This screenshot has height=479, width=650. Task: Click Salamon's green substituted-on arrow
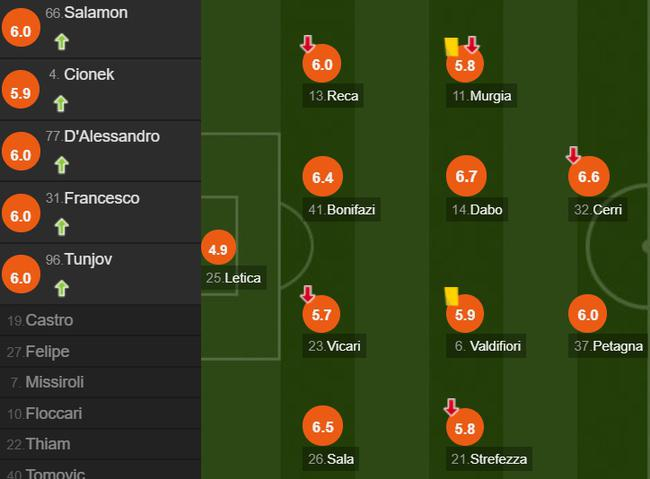[x=61, y=41]
